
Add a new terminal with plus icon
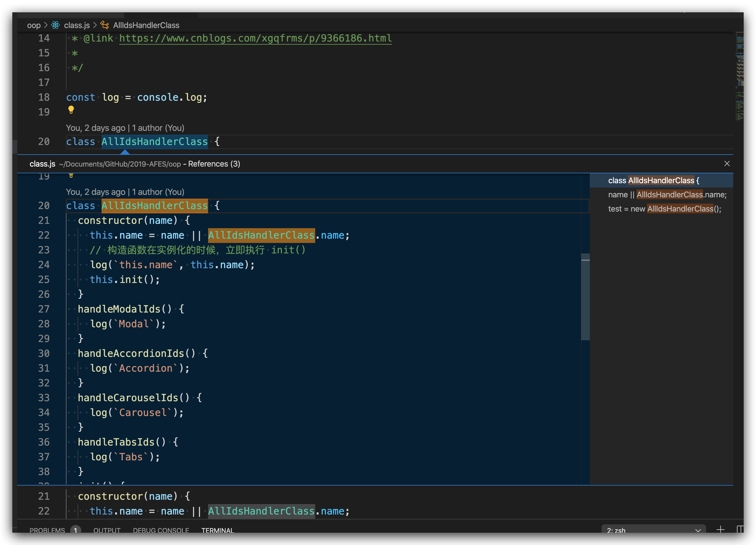coord(720,529)
